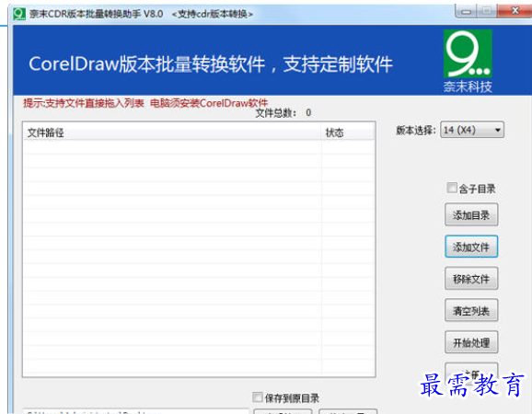Click the 添加文件 button

pyautogui.click(x=471, y=247)
